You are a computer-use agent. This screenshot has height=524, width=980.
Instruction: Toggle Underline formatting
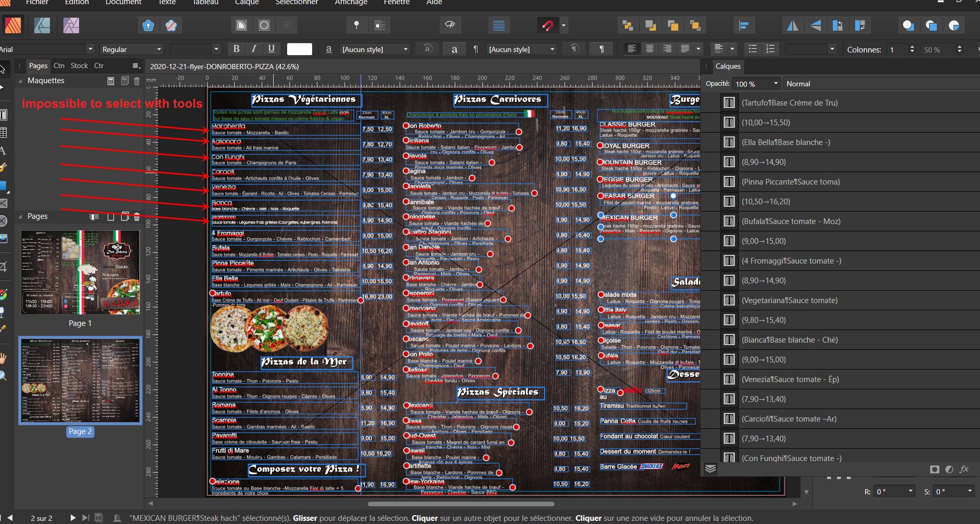pos(272,49)
